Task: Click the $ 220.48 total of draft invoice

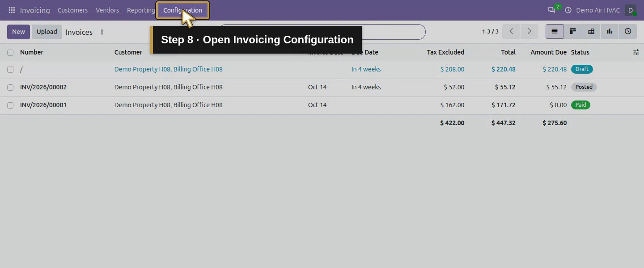Action: (x=503, y=69)
